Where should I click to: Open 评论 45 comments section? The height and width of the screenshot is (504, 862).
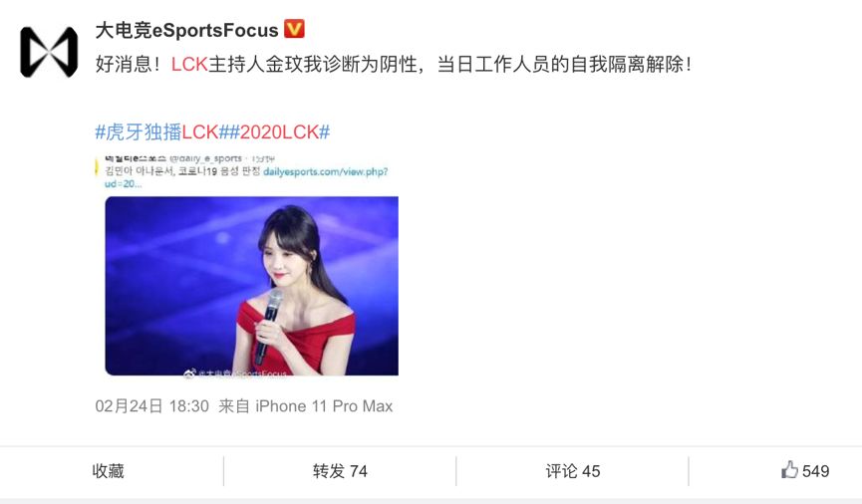(x=573, y=471)
